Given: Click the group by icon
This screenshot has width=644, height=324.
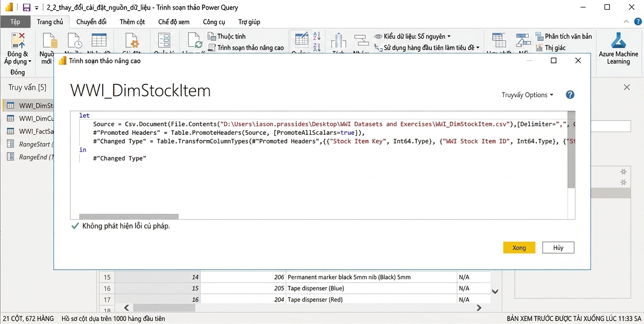Looking at the screenshot, I should tap(361, 41).
